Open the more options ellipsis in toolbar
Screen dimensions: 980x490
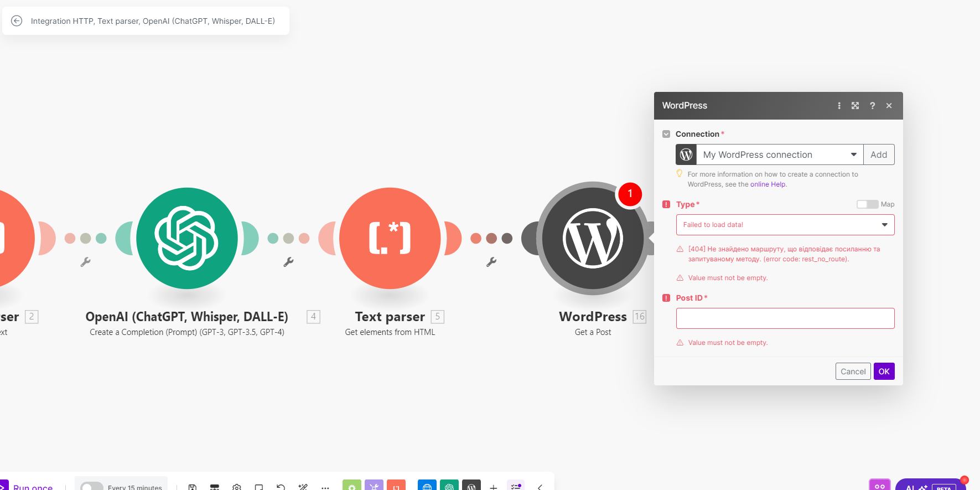325,487
